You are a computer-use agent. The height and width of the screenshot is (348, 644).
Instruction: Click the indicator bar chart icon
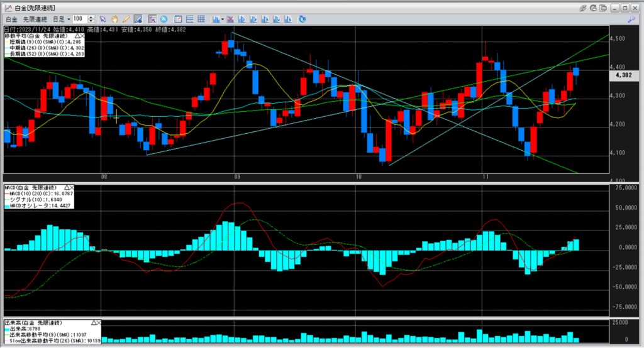pyautogui.click(x=216, y=19)
